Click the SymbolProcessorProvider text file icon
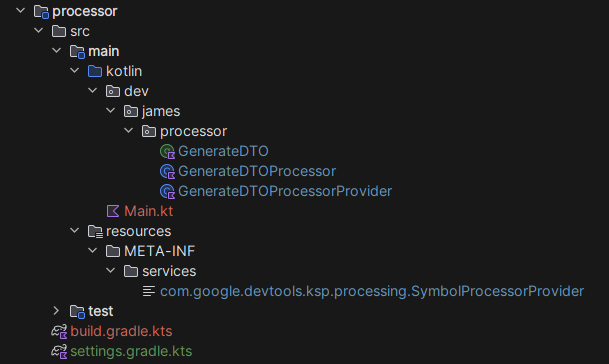The height and width of the screenshot is (364, 609). (149, 291)
